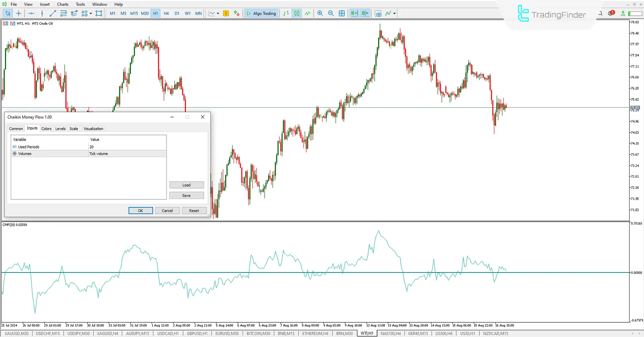
Task: Activate the vertical line drawing tool
Action: pyautogui.click(x=42, y=13)
